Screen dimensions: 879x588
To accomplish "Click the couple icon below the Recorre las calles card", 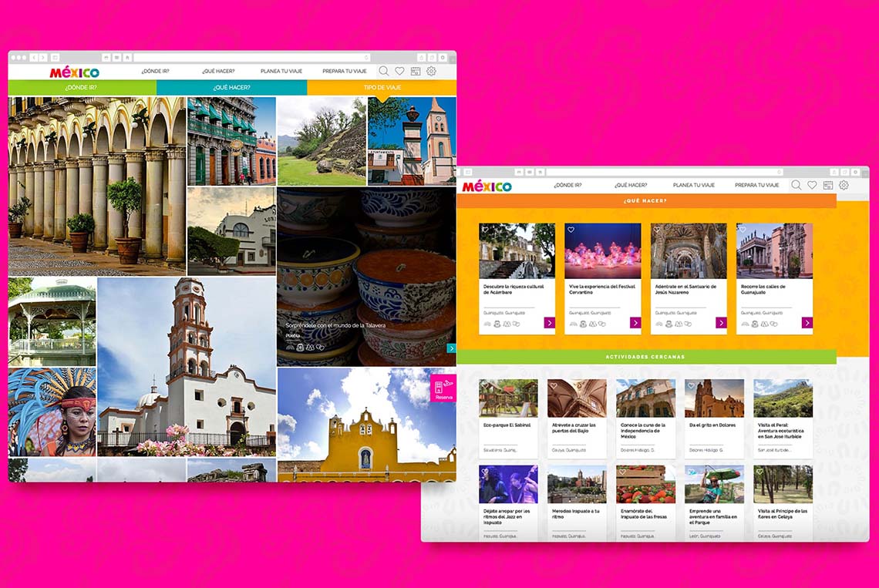I will (x=773, y=324).
